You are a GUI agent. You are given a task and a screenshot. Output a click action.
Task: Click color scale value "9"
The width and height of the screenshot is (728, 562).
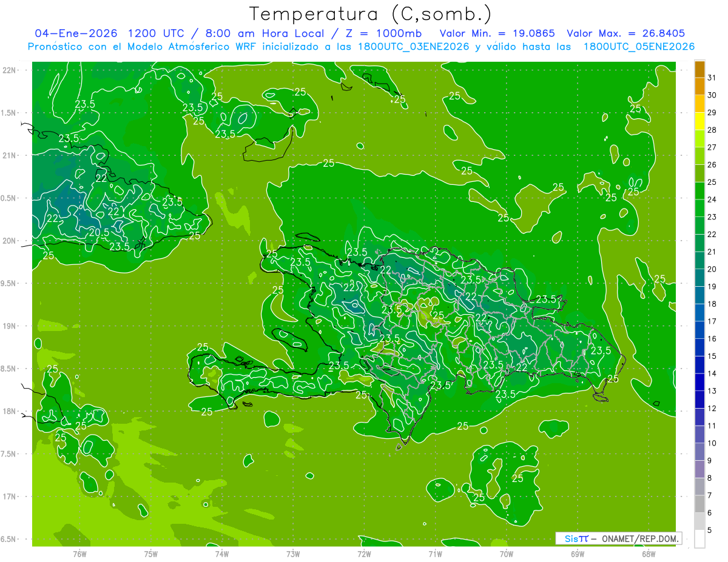(710, 461)
